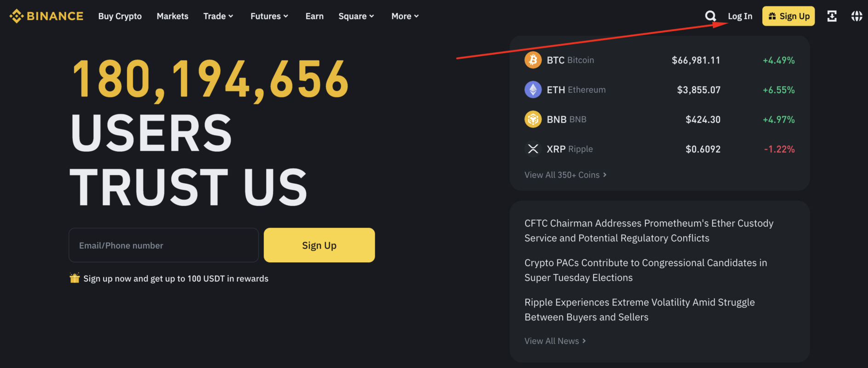Click the XRP Ripple coin icon
868x368 pixels.
point(533,148)
